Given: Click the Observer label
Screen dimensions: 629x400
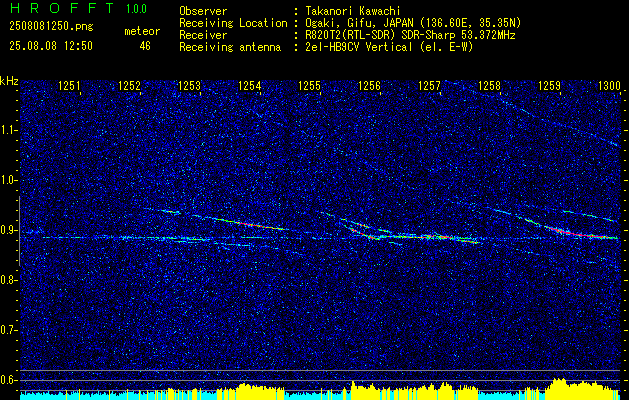Looking at the screenshot, I should pos(203,11).
